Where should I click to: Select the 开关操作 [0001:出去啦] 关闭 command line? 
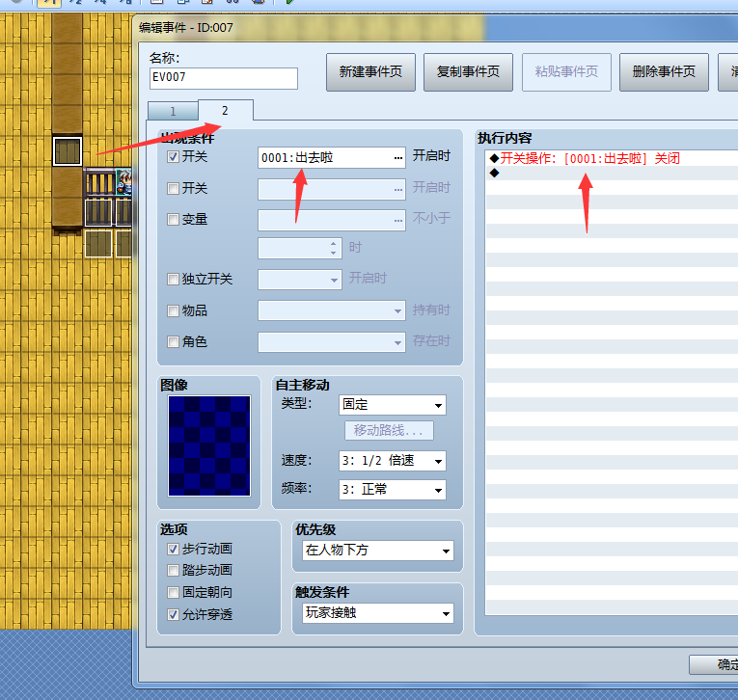pyautogui.click(x=612, y=158)
